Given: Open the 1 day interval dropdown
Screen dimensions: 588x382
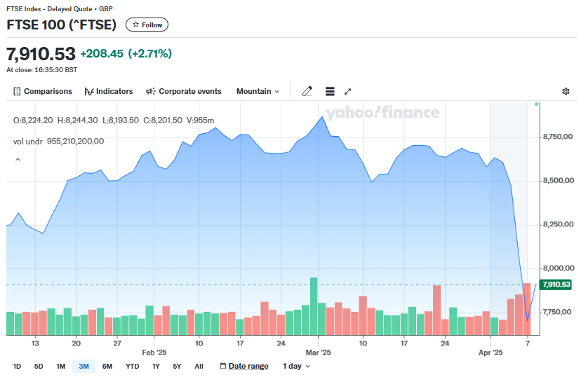Looking at the screenshot, I should (296, 366).
